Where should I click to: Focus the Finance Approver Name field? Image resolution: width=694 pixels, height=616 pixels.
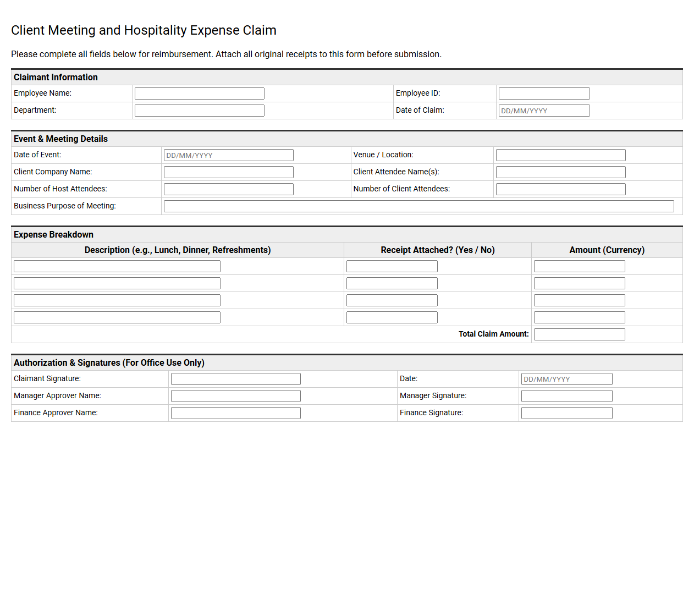(x=236, y=413)
